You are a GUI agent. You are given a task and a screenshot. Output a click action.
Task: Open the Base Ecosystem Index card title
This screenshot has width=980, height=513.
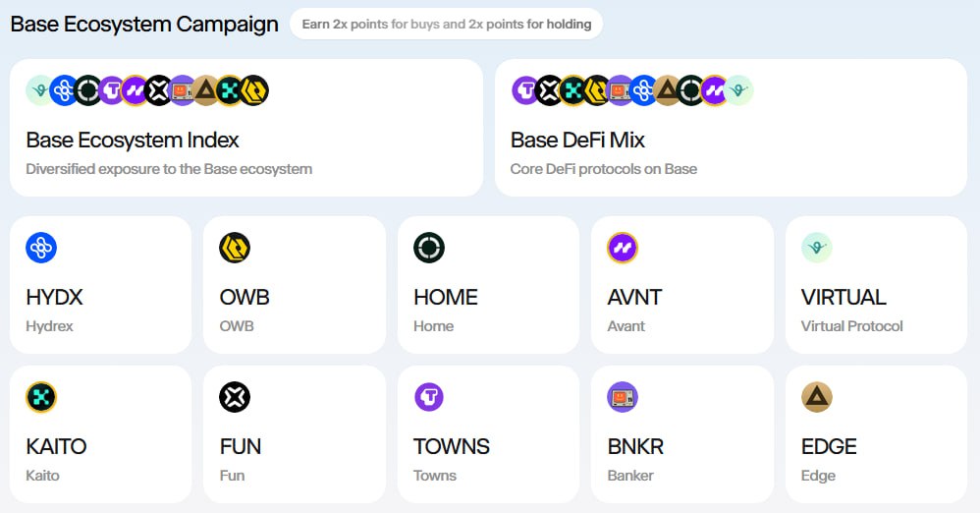(133, 140)
